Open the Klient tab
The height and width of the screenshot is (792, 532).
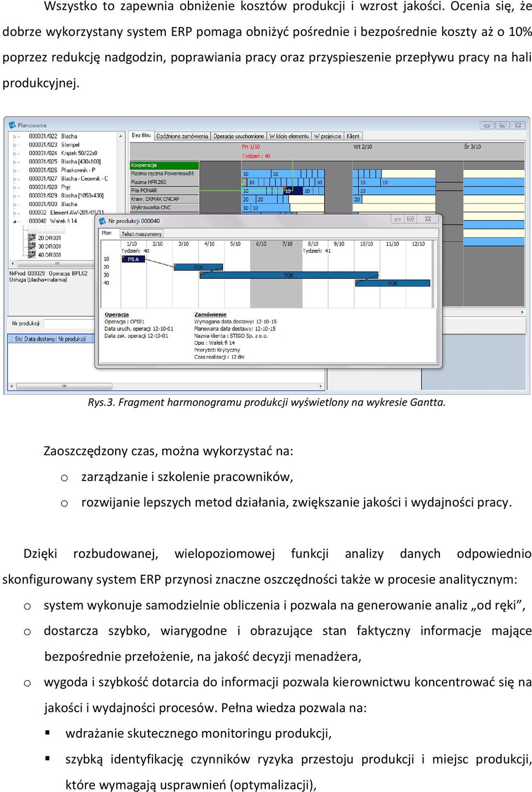tap(353, 136)
